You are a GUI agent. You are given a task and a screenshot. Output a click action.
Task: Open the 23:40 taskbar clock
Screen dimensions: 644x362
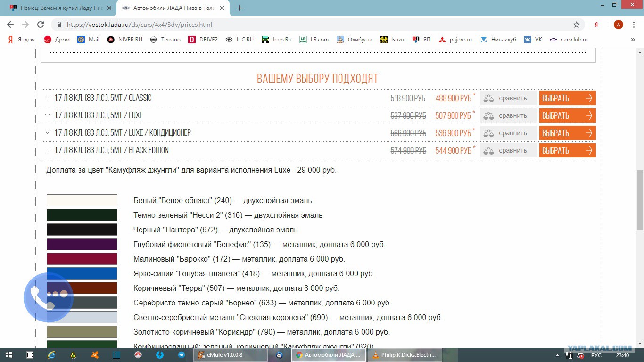click(622, 355)
